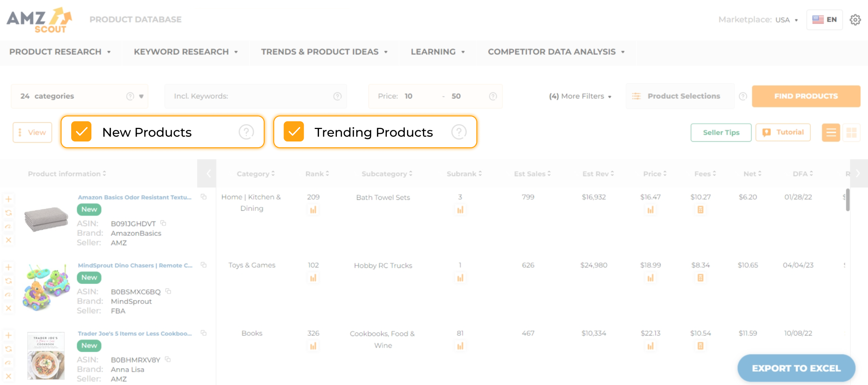868x385 pixels.
Task: Copy ASIN B091JGHDVT
Action: click(163, 223)
